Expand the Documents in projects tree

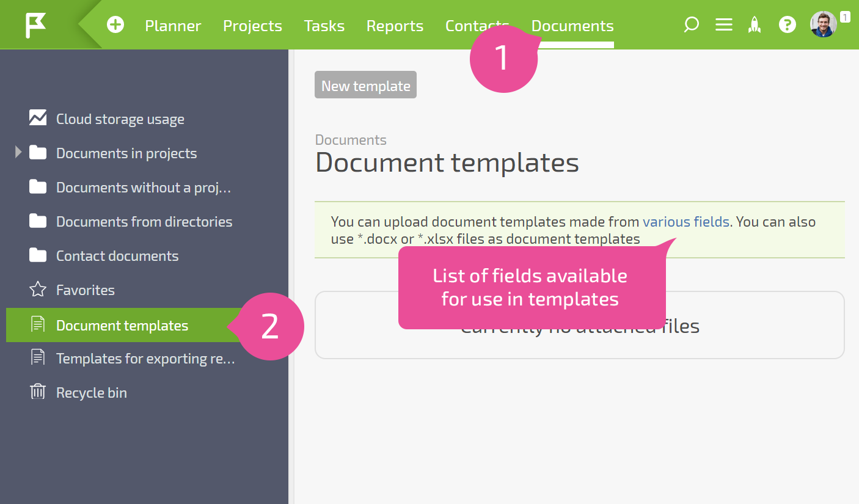18,152
